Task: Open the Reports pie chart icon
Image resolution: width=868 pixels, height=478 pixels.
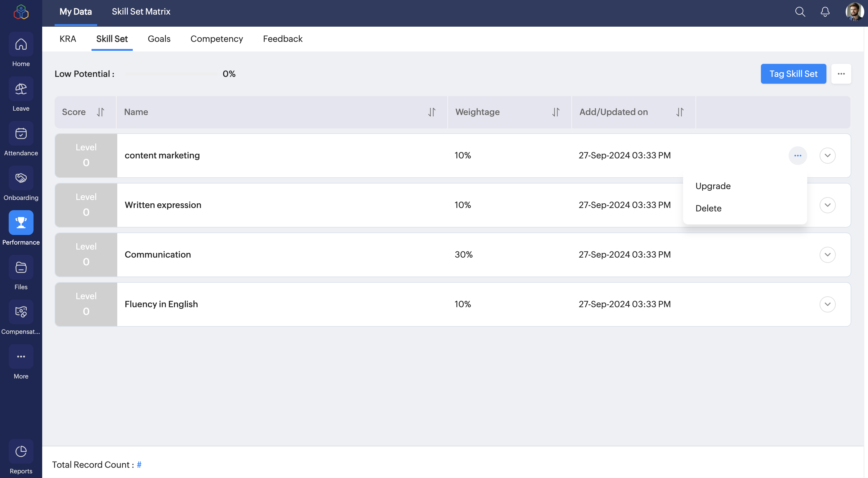Action: 21,451
